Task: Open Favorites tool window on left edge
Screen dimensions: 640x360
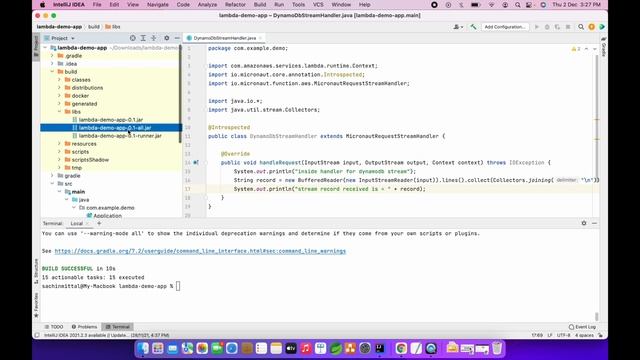Action: (x=36, y=304)
